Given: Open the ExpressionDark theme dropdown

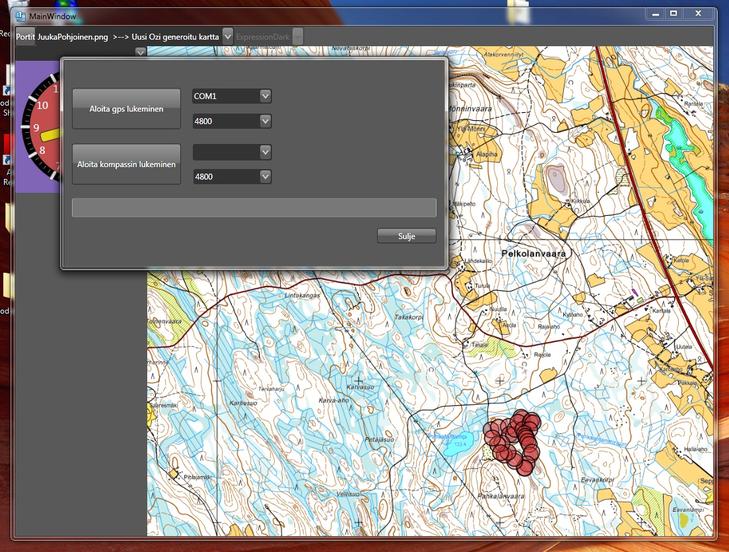Looking at the screenshot, I should point(298,36).
